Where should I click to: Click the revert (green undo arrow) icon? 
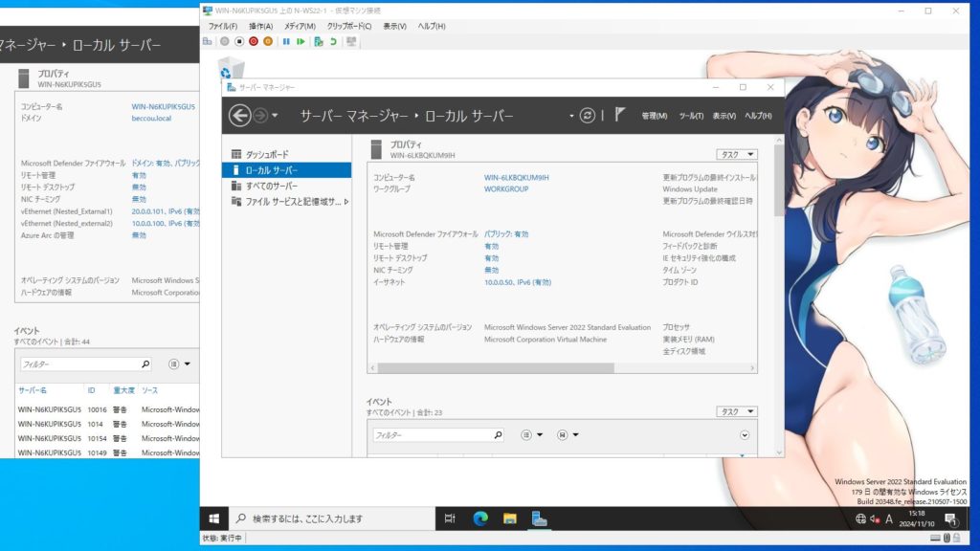(x=333, y=41)
